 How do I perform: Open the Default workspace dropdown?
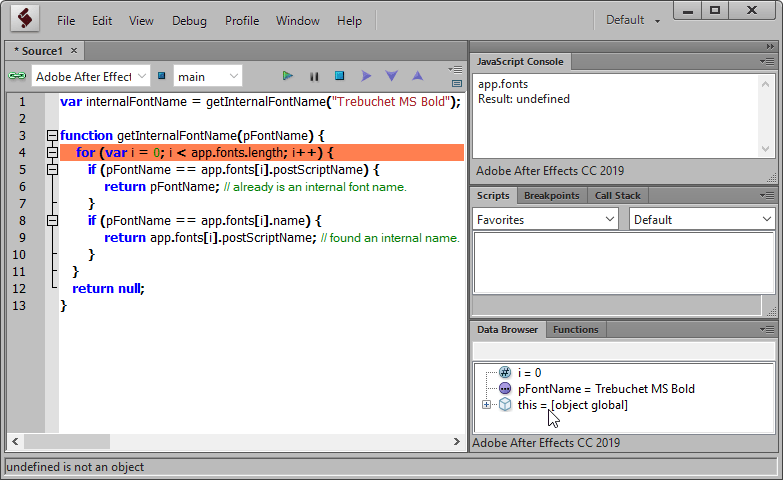tap(633, 20)
